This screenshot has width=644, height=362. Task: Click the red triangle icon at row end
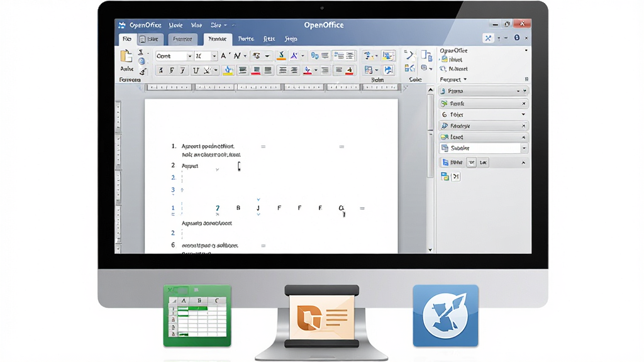(349, 70)
